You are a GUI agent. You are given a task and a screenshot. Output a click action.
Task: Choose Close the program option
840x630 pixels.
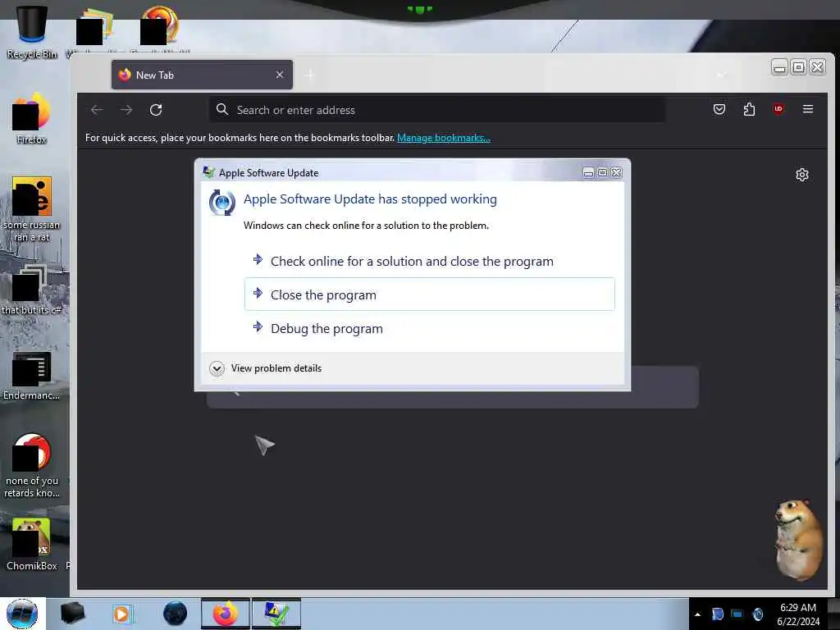point(429,294)
